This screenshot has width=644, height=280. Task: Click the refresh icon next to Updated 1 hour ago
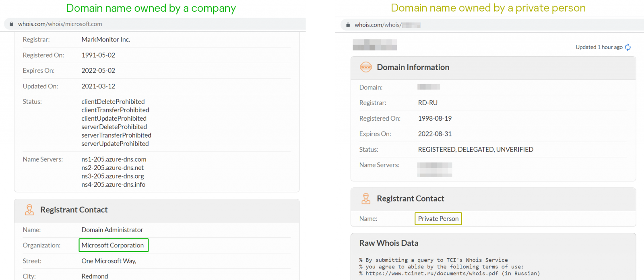tap(628, 47)
